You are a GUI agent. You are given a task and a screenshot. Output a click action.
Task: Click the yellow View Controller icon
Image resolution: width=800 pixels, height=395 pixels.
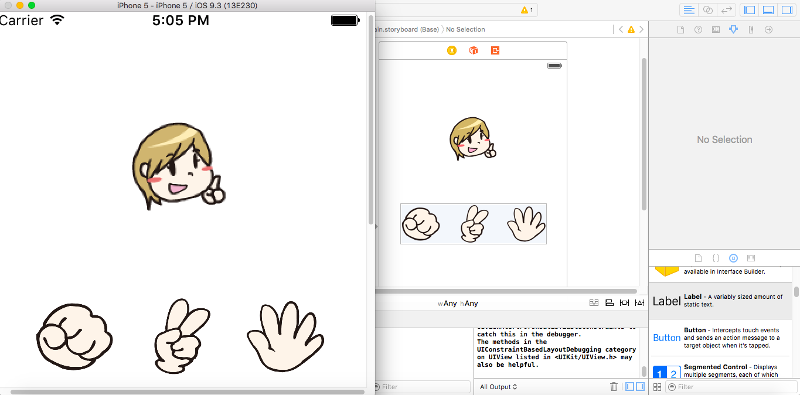click(452, 51)
